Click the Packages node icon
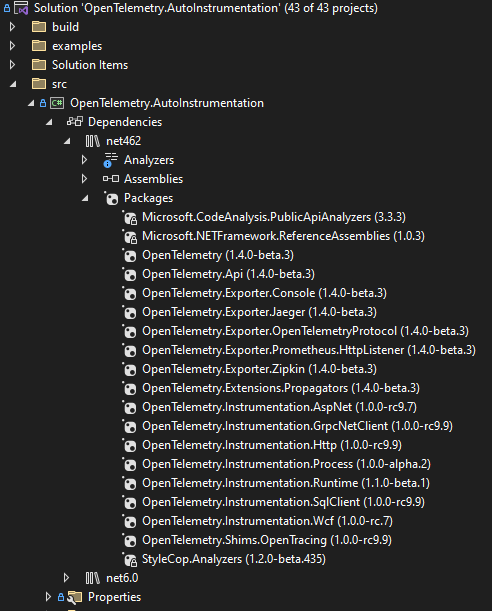The height and width of the screenshot is (611, 492). tap(111, 198)
